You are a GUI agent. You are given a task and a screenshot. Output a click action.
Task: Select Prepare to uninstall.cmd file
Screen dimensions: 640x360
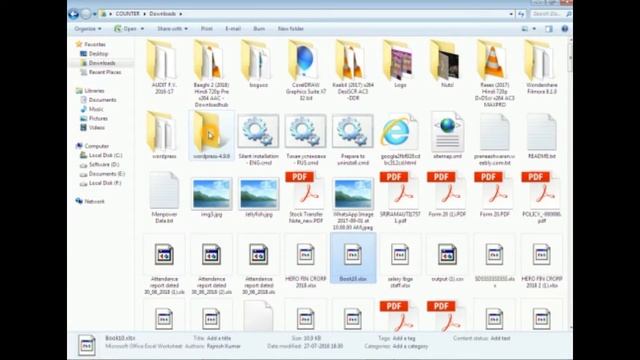353,139
